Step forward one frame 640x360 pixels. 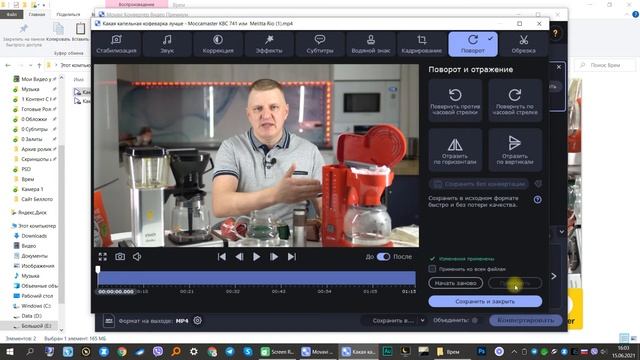(274, 257)
